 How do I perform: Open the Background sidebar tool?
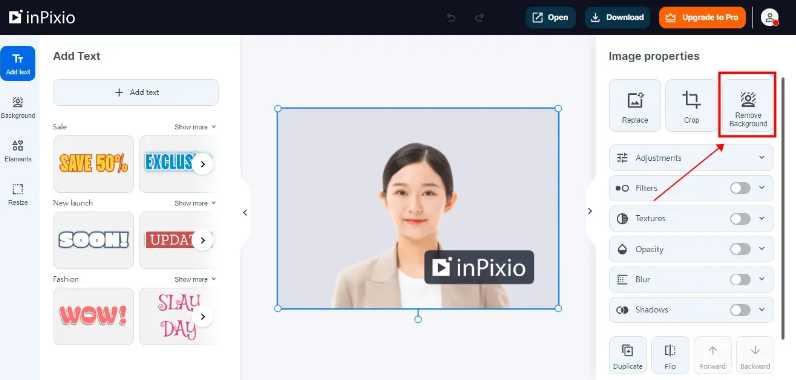tap(18, 108)
